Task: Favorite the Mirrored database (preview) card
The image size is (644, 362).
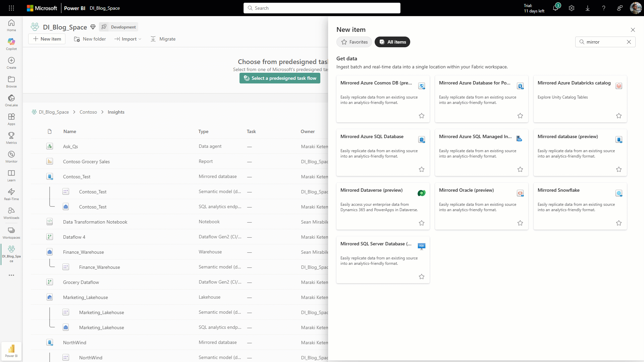Action: [x=619, y=169]
